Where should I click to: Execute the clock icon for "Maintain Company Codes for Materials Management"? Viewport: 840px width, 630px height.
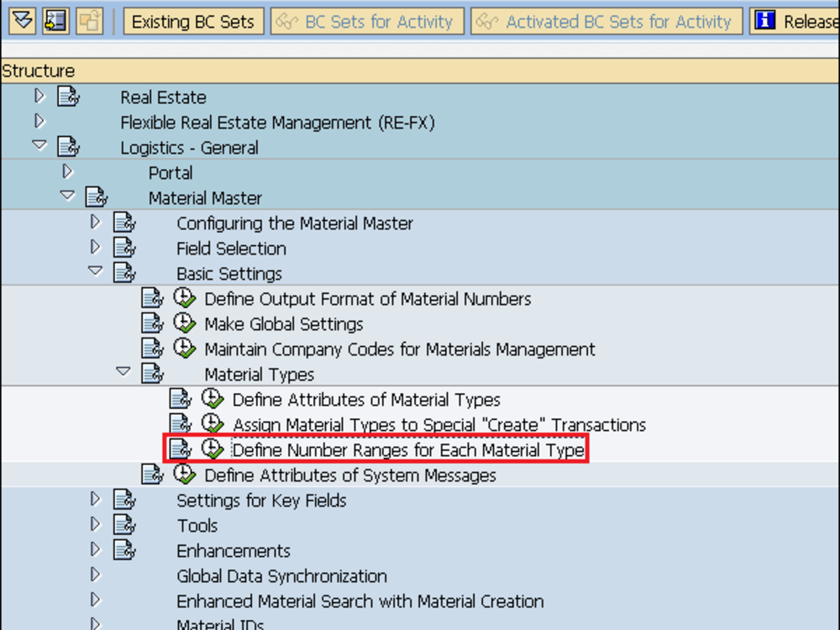coord(185,348)
